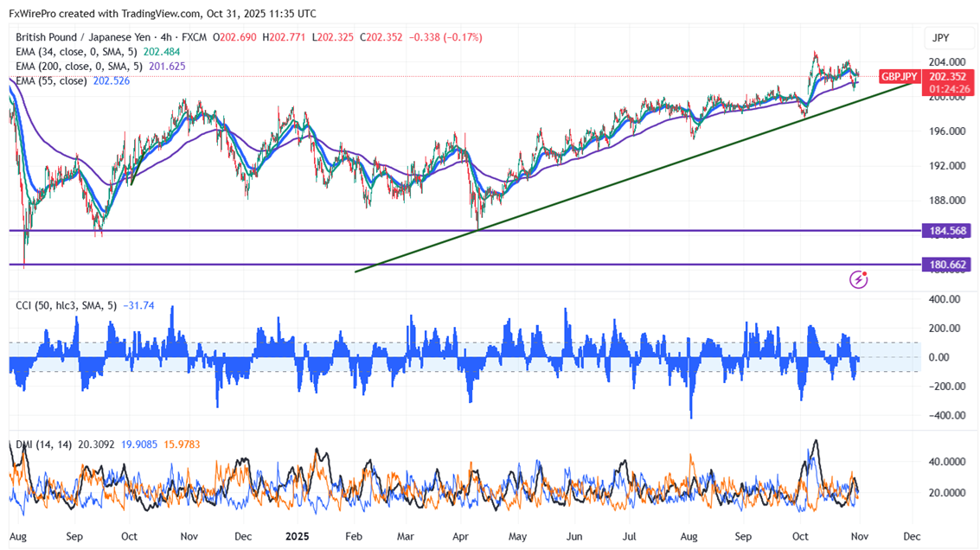Click the 184.568 horizontal line price label
The width and height of the screenshot is (980, 550).
[947, 231]
